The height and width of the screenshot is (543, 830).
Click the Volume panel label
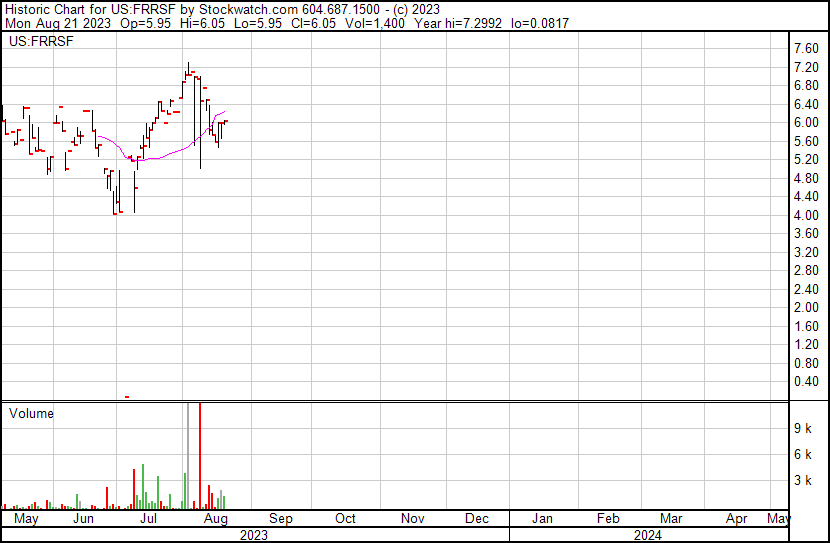coord(31,413)
